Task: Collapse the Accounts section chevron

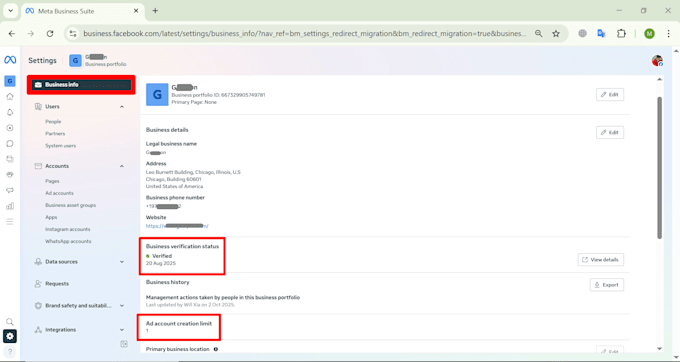Action: click(122, 166)
